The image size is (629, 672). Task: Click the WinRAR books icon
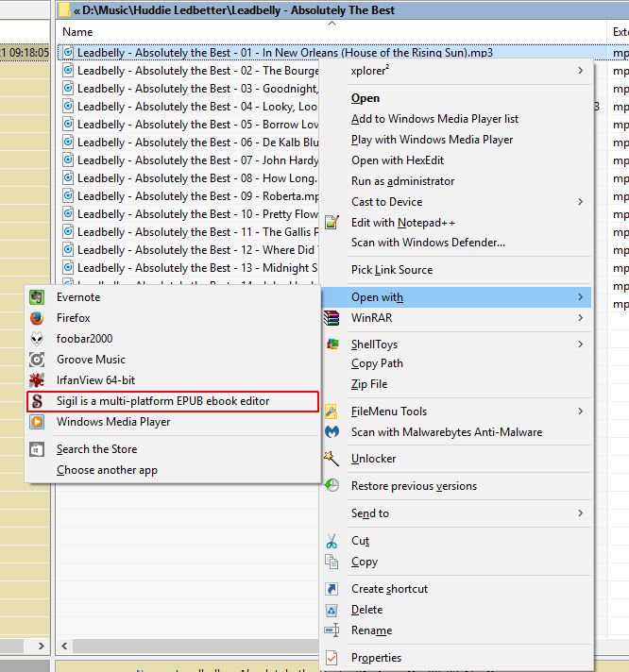coord(331,318)
